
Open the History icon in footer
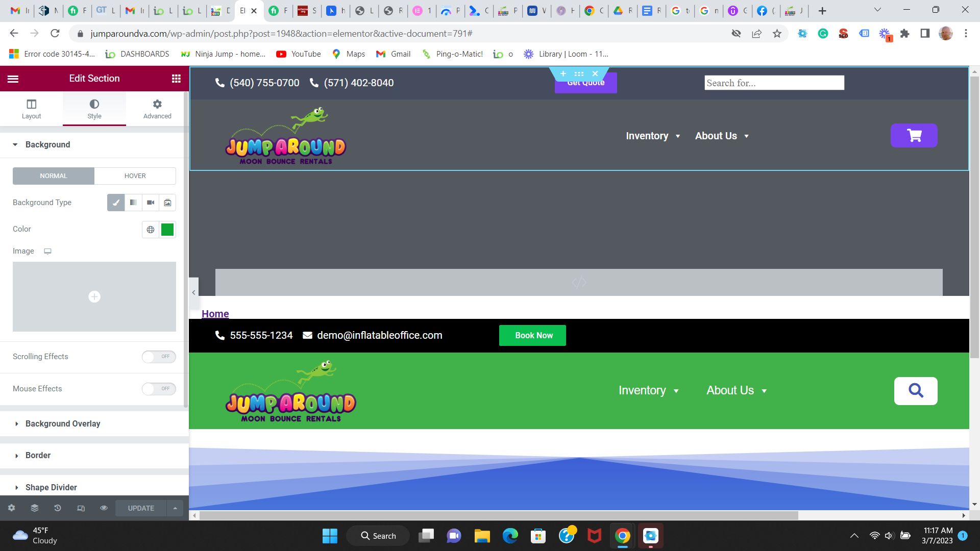pos(58,508)
